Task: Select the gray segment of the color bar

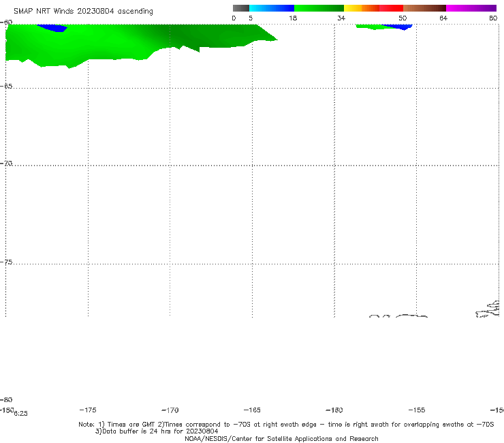Action: pos(241,8)
